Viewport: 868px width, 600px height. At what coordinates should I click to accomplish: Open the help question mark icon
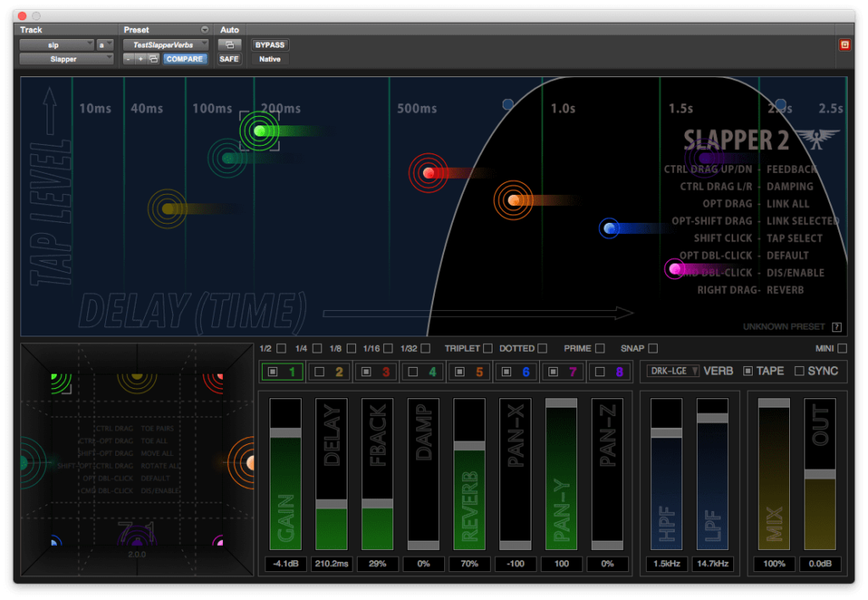coord(837,327)
